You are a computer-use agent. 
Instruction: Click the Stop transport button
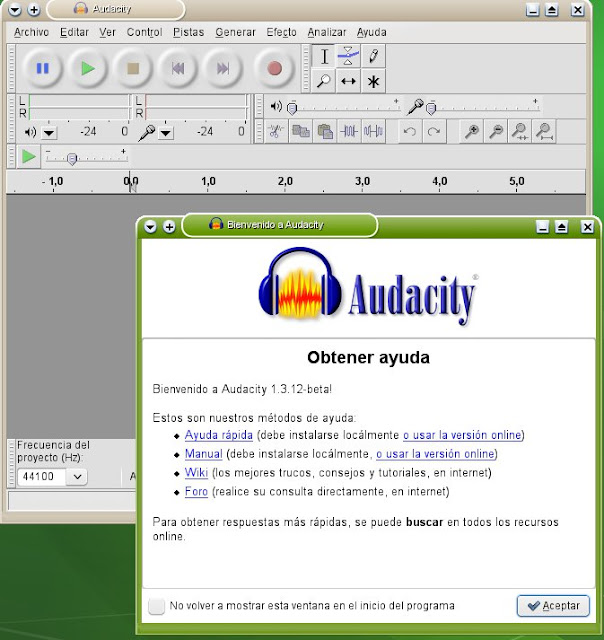(x=133, y=69)
